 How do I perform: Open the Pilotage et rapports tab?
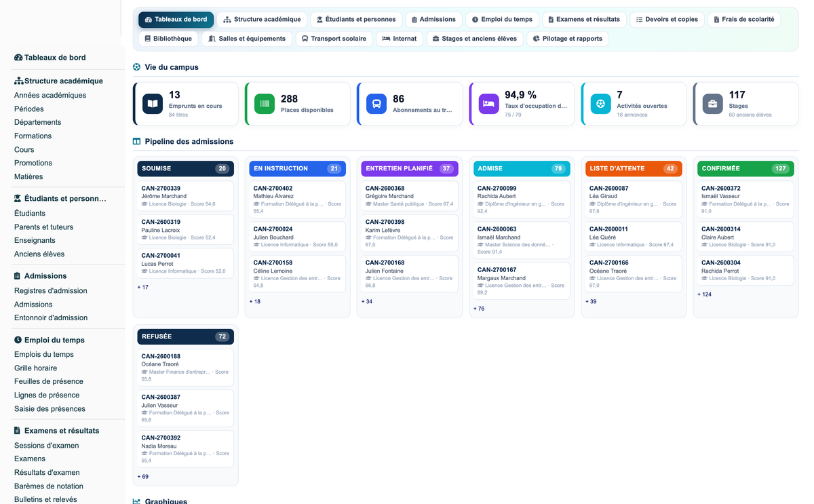click(568, 39)
